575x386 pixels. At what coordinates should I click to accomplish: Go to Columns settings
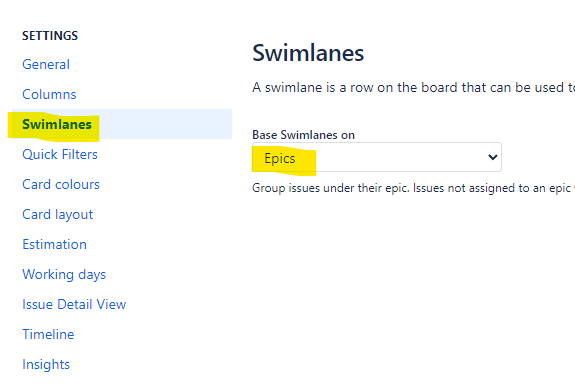49,95
